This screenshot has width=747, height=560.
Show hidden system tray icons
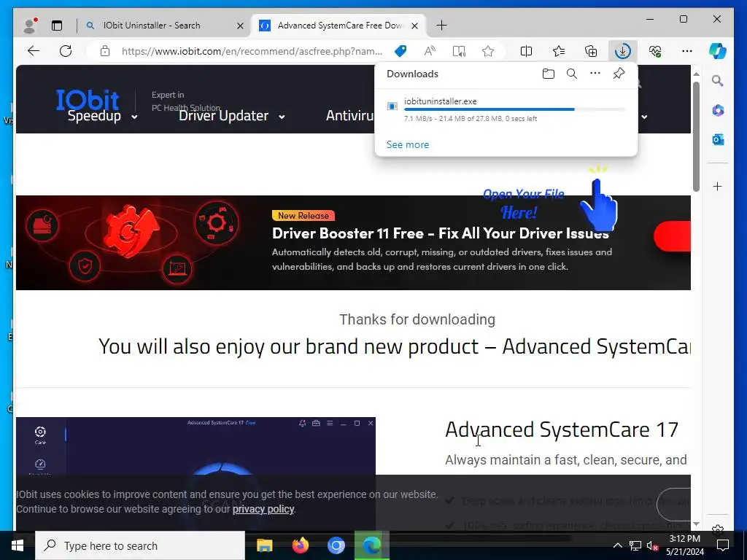tap(617, 545)
